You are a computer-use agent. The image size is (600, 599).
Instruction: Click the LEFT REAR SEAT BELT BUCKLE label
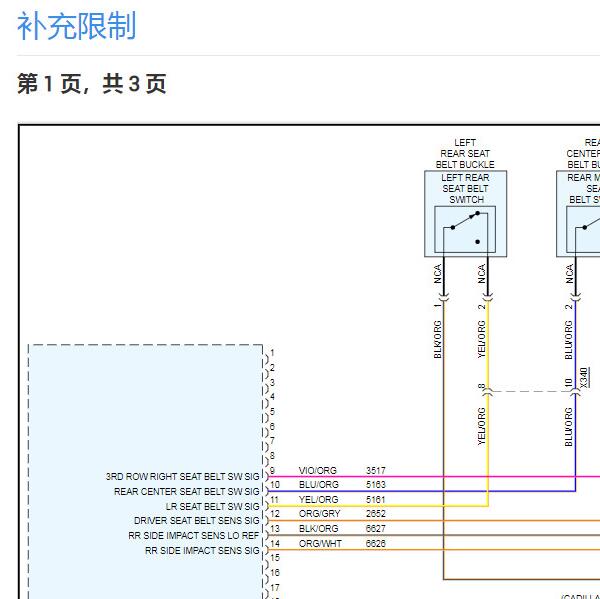click(x=465, y=153)
